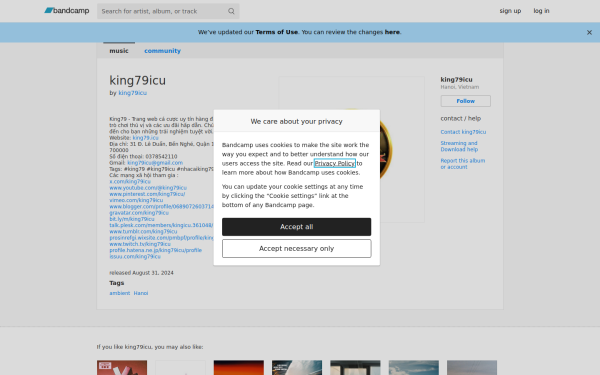The image size is (600, 375).
Task: Open www.twitch.tv/king79icu link
Action: pyautogui.click(x=140, y=244)
